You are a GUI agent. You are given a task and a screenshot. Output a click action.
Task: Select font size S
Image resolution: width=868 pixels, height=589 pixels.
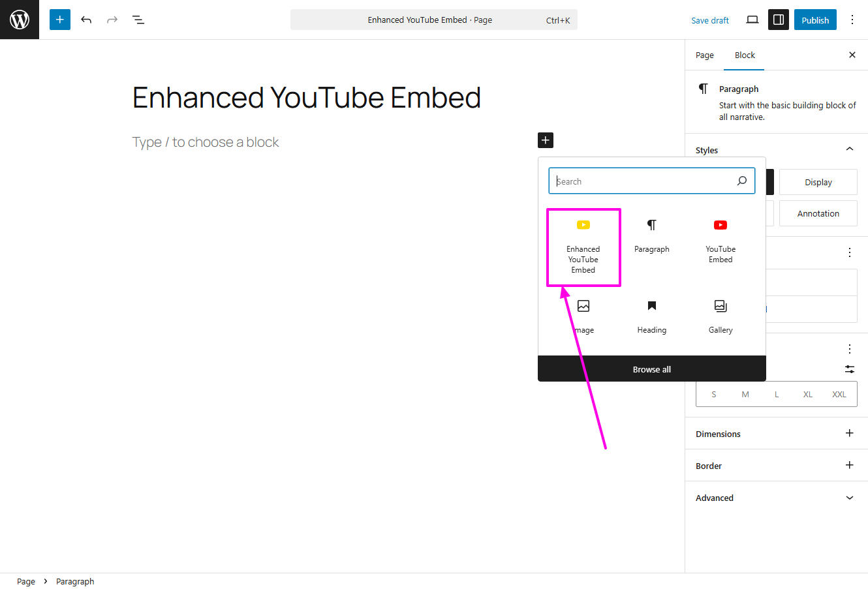tap(714, 394)
